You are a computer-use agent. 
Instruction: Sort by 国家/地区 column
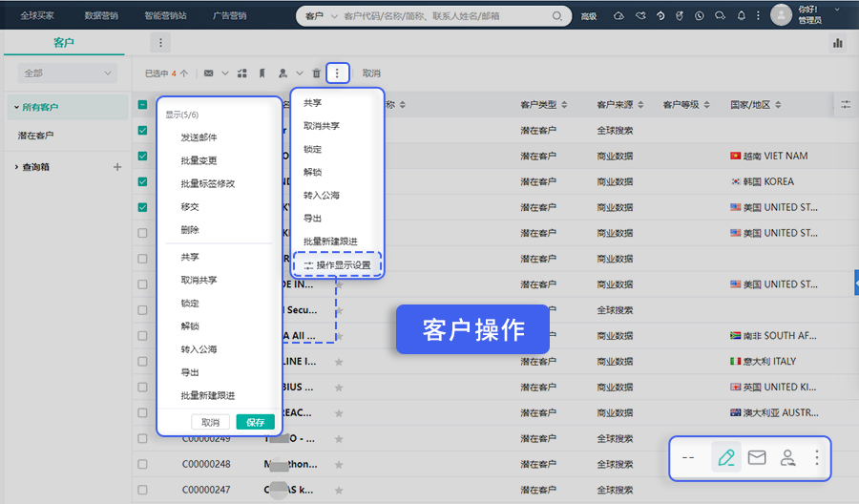[778, 105]
